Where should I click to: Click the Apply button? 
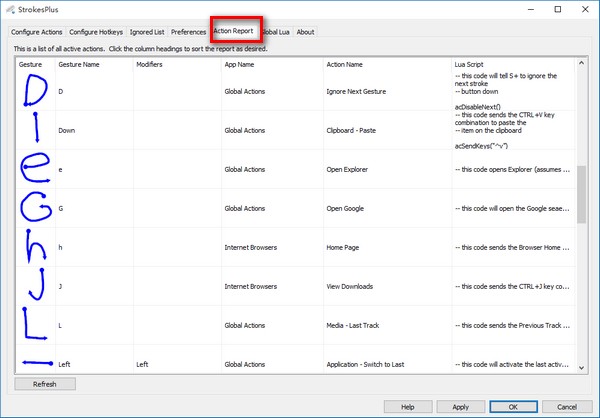[x=460, y=407]
